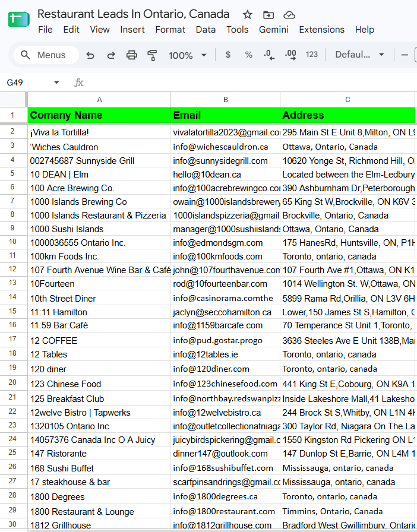
Task: Check the cloud save status icon
Action: (289, 15)
